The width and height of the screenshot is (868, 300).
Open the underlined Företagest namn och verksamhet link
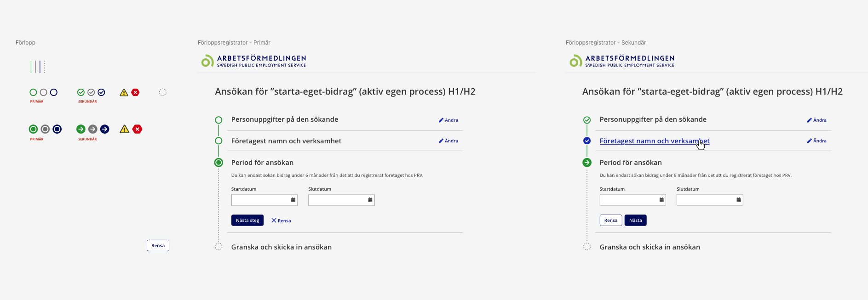point(655,141)
